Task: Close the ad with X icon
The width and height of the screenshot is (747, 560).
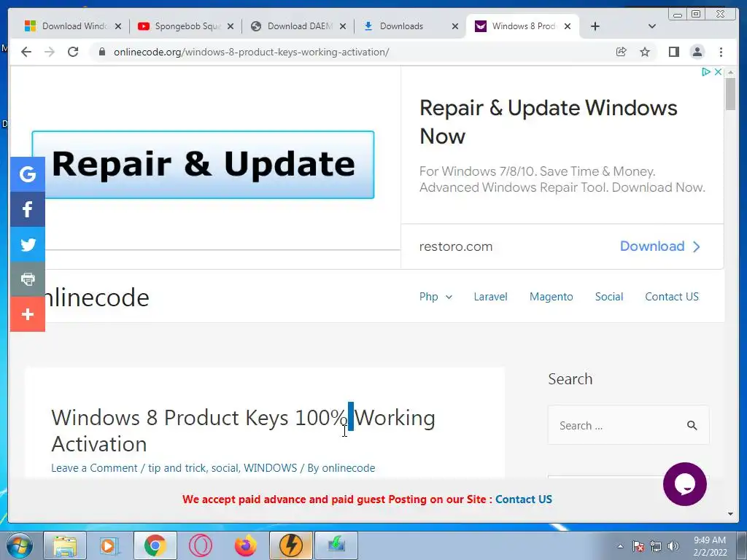Action: [718, 72]
